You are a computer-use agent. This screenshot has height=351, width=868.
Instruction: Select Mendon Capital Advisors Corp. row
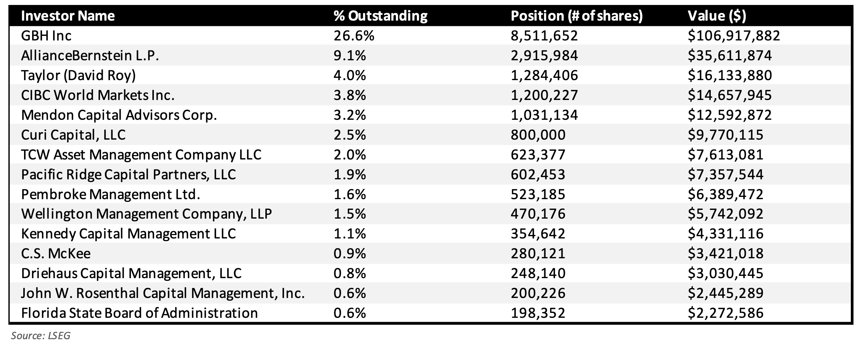point(431,115)
